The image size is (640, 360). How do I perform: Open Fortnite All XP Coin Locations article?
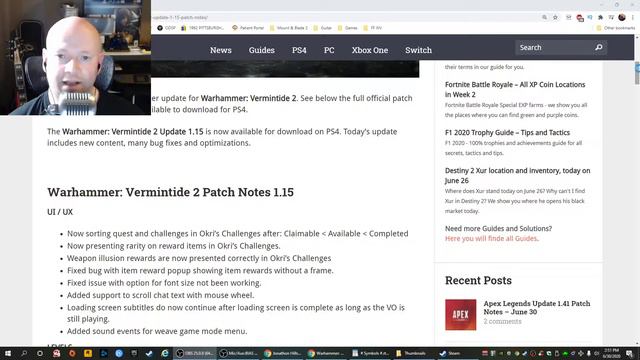pyautogui.click(x=515, y=89)
